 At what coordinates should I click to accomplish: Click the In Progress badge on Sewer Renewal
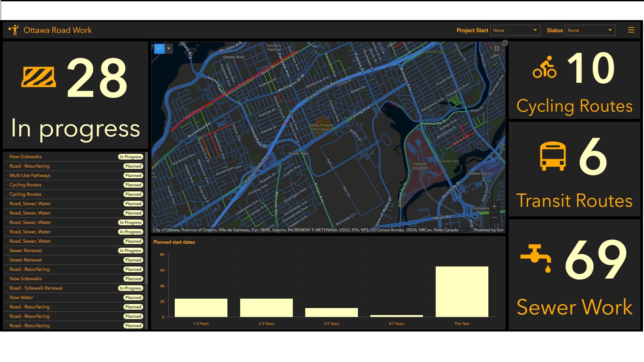coord(131,250)
